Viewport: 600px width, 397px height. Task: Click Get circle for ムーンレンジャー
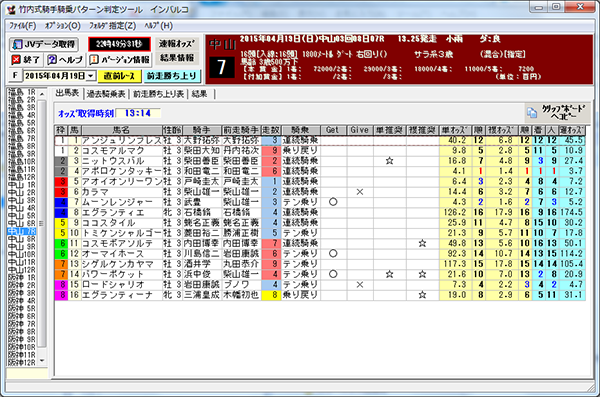(333, 202)
